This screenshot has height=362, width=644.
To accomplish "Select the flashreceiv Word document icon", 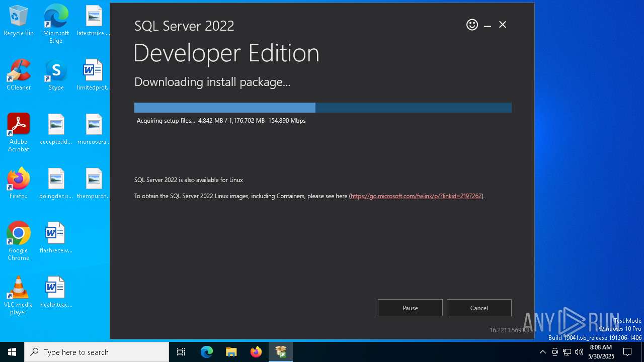I will pyautogui.click(x=56, y=238).
